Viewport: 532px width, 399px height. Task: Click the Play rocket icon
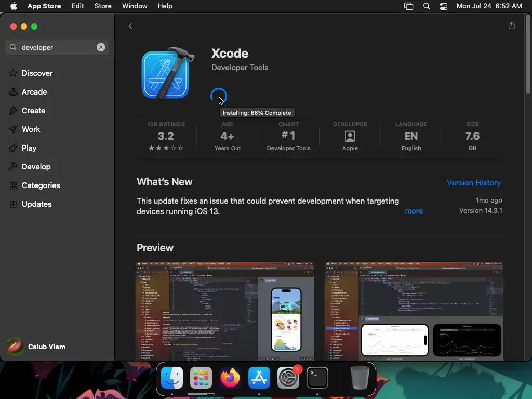13,148
